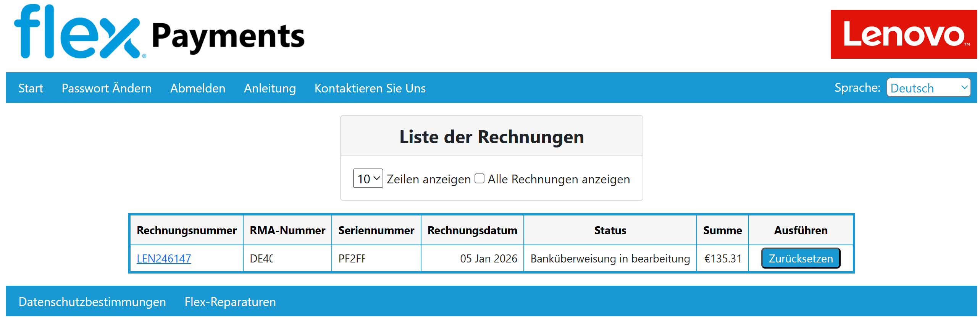Open the Anleitung page
Screen dimensions: 980x319
[x=270, y=88]
